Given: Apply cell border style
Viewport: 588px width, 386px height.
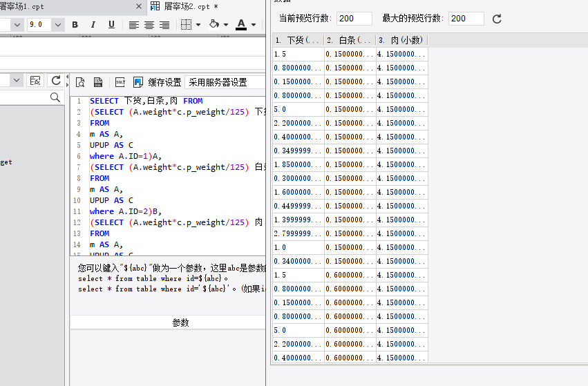Looking at the screenshot, I should pyautogui.click(x=186, y=25).
